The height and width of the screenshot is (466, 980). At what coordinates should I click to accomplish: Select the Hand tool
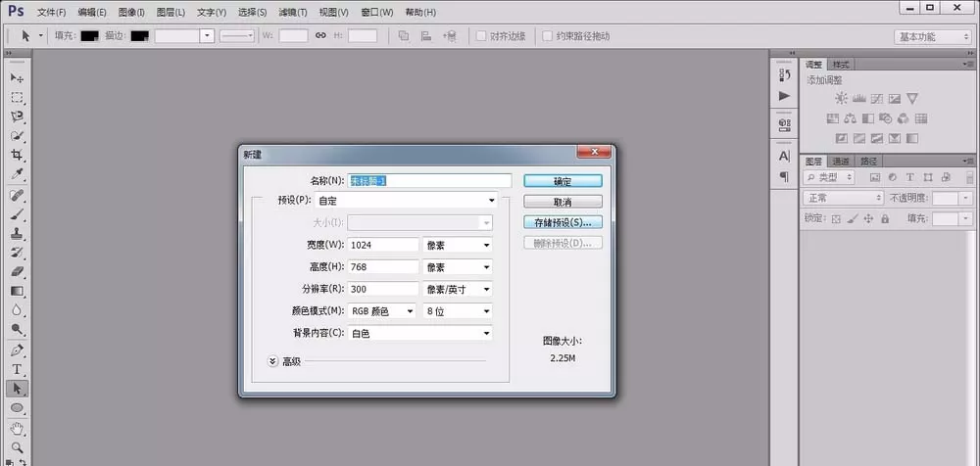tap(17, 429)
